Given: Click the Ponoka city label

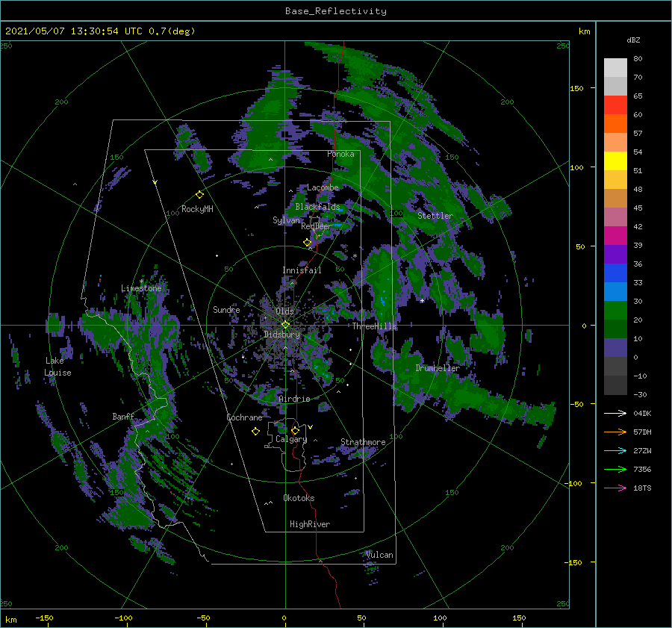Looking at the screenshot, I should point(340,154).
